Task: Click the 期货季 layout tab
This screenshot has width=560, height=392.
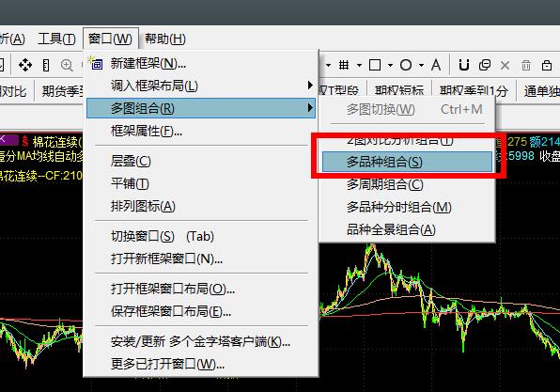Action: pyautogui.click(x=62, y=91)
